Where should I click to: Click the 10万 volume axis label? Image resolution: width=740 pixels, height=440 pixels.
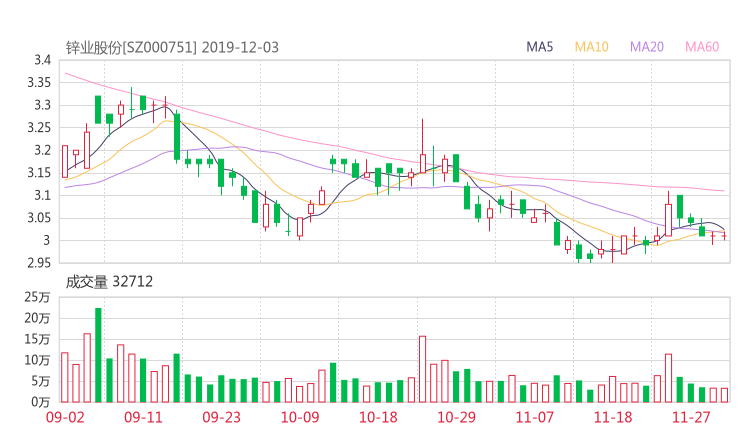point(37,360)
